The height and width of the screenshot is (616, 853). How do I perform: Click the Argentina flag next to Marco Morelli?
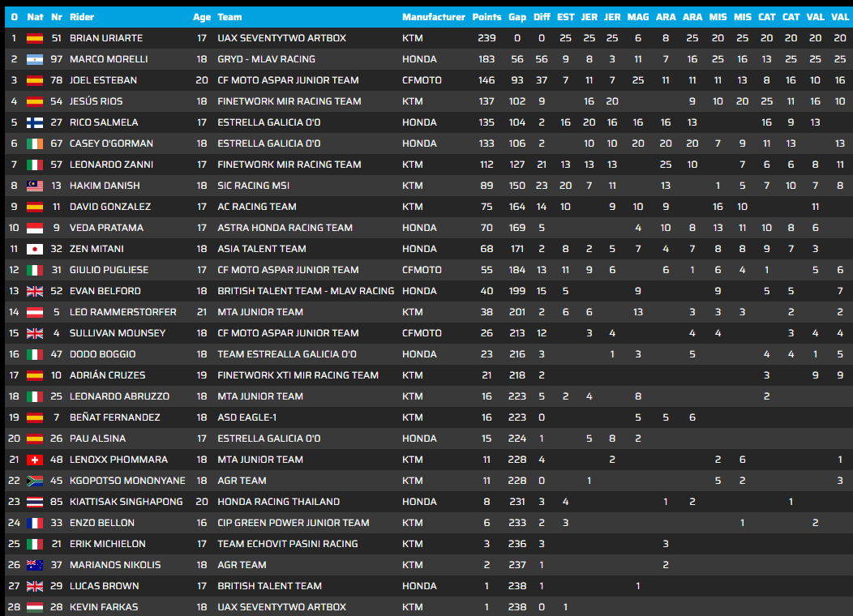35,59
